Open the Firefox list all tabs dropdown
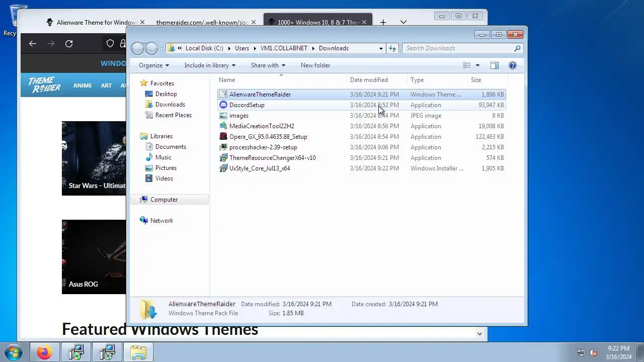644x362 pixels. pyautogui.click(x=404, y=23)
